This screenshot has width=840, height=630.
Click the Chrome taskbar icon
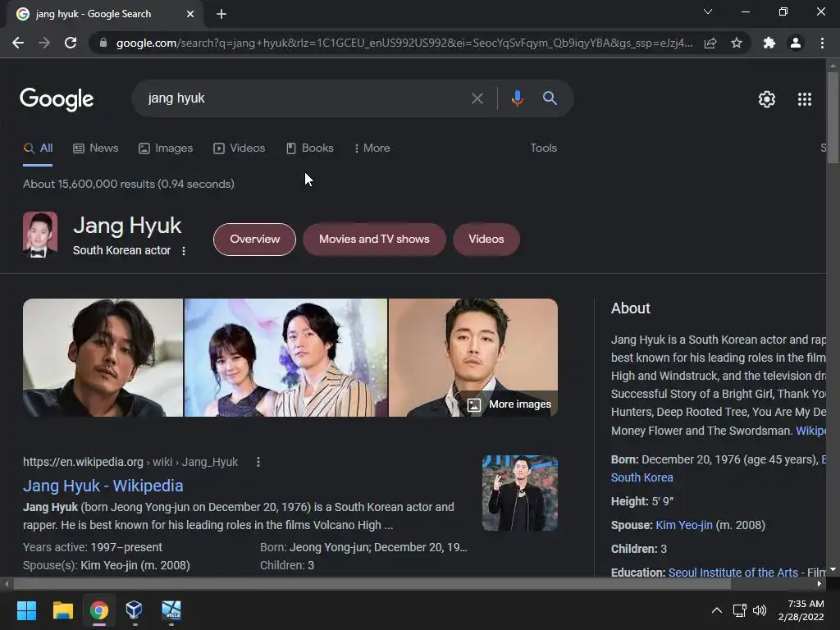pyautogui.click(x=99, y=610)
